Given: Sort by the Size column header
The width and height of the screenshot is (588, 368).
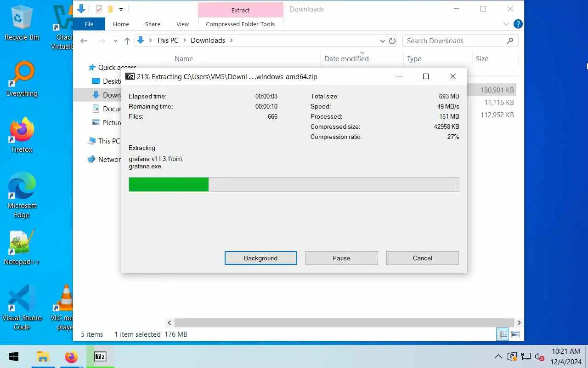Looking at the screenshot, I should coord(482,58).
